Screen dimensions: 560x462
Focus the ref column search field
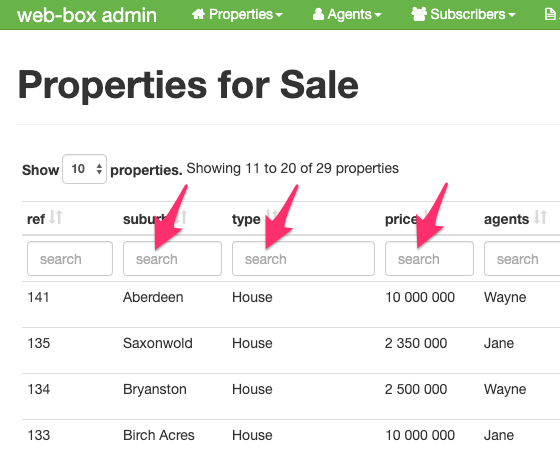pyautogui.click(x=70, y=258)
